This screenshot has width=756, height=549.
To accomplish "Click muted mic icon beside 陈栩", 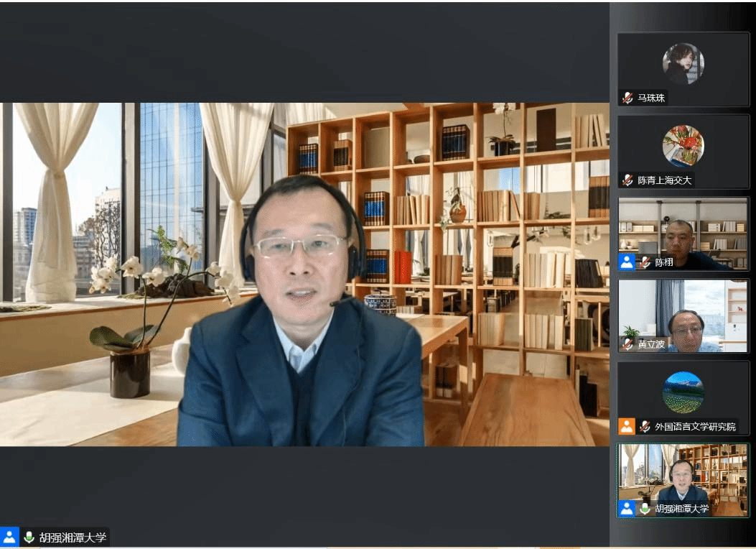I will (x=645, y=262).
